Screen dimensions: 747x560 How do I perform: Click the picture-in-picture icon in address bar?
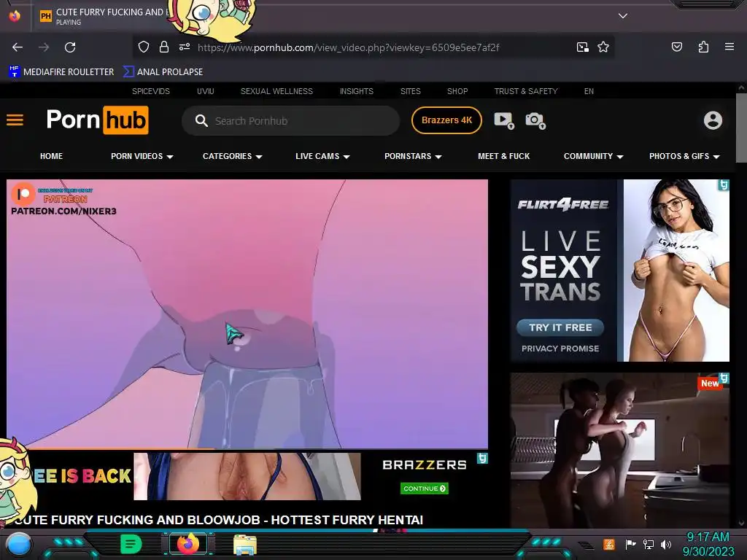pos(582,47)
